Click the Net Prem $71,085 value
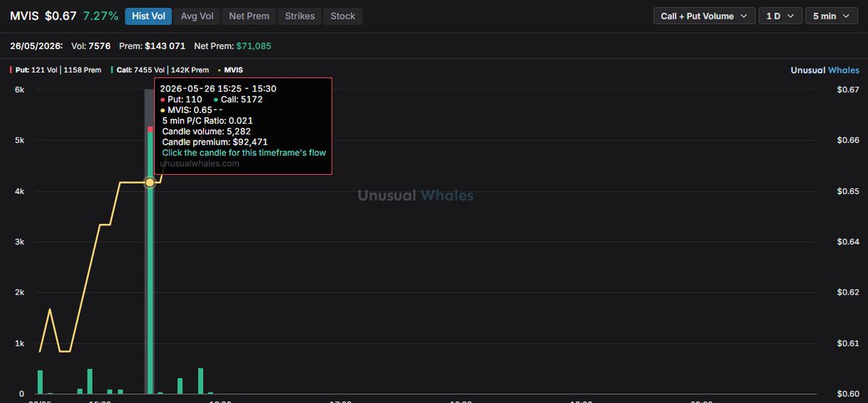 [x=233, y=46]
